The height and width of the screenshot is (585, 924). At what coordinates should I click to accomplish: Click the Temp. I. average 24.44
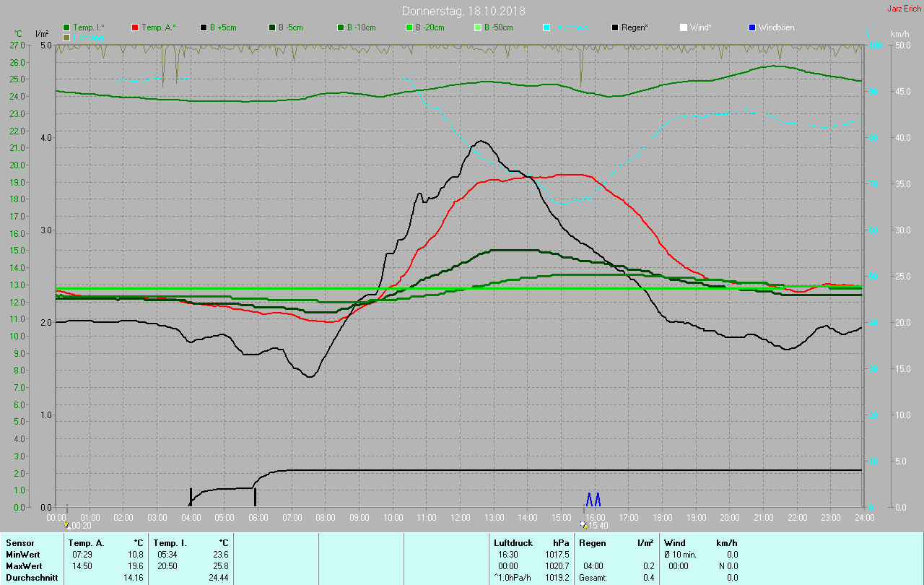(219, 578)
